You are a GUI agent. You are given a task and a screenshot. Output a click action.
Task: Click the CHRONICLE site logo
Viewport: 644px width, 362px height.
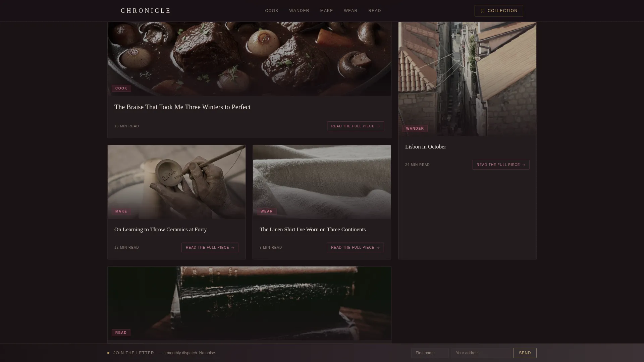click(x=146, y=11)
